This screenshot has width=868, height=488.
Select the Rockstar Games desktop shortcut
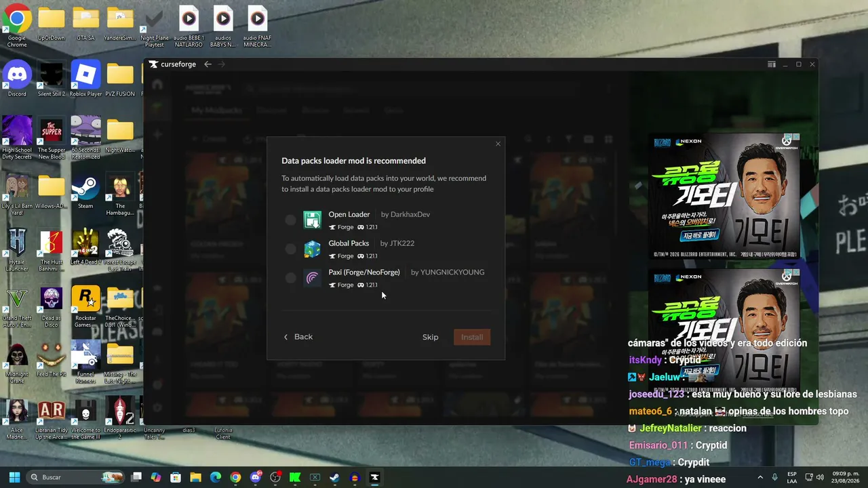tap(85, 306)
